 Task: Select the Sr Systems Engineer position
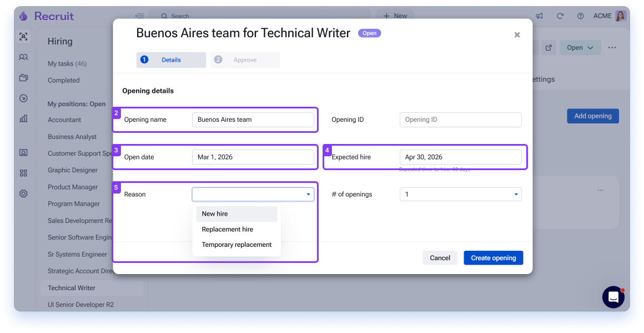pyautogui.click(x=78, y=255)
